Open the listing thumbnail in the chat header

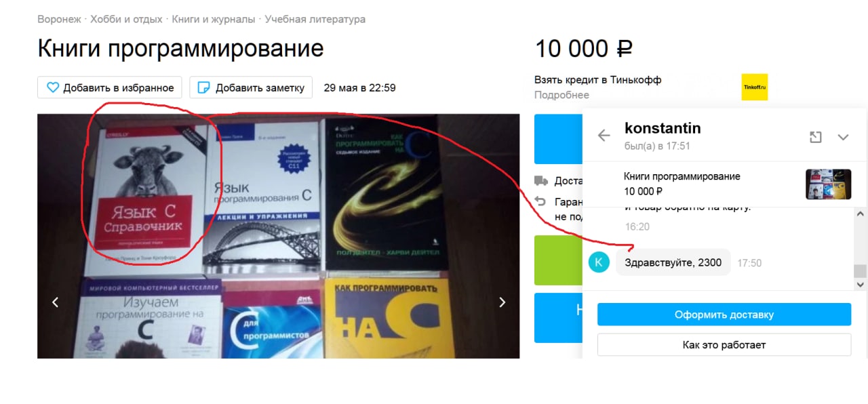point(828,184)
